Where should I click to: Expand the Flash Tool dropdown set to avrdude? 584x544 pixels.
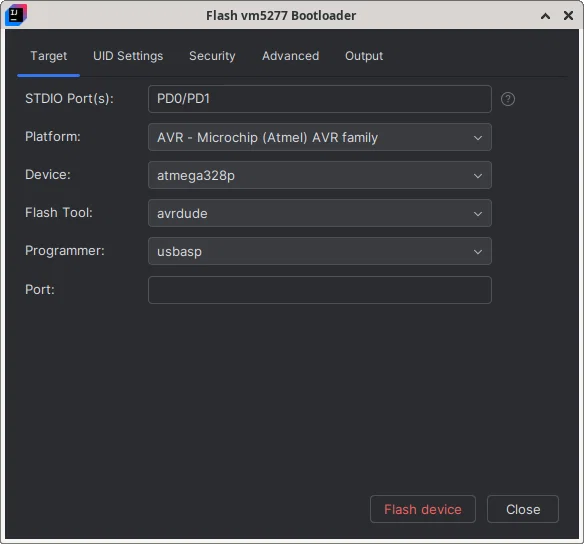[320, 213]
